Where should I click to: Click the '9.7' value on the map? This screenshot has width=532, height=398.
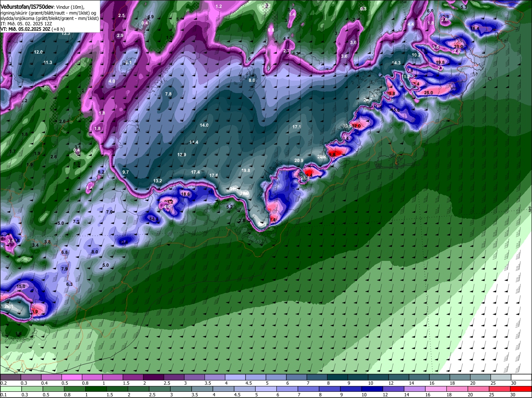pos(126,172)
